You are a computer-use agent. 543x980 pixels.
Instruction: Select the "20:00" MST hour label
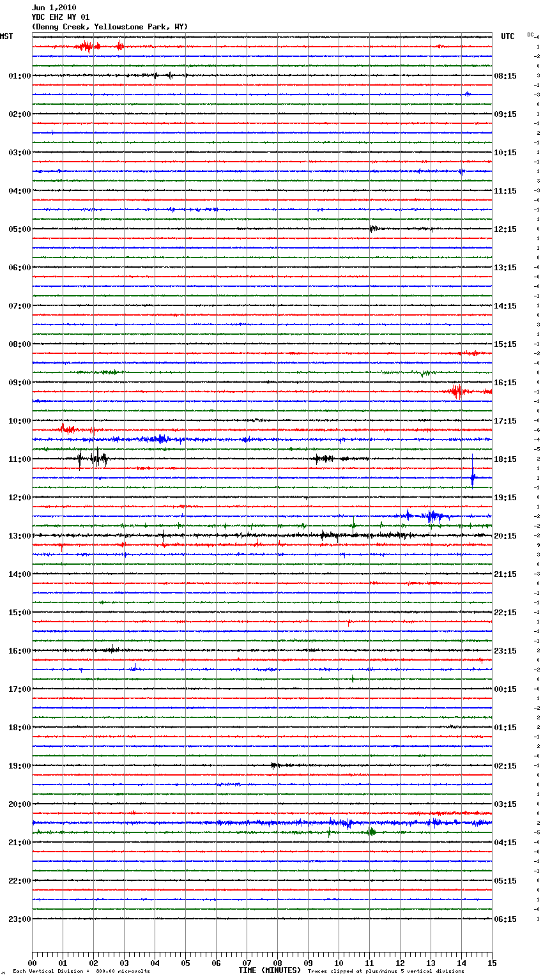[20, 804]
